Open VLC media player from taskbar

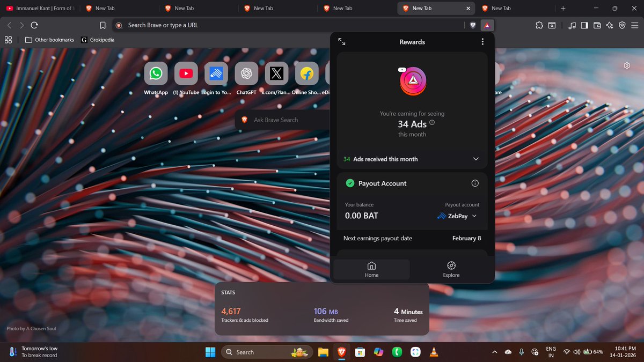click(x=434, y=352)
